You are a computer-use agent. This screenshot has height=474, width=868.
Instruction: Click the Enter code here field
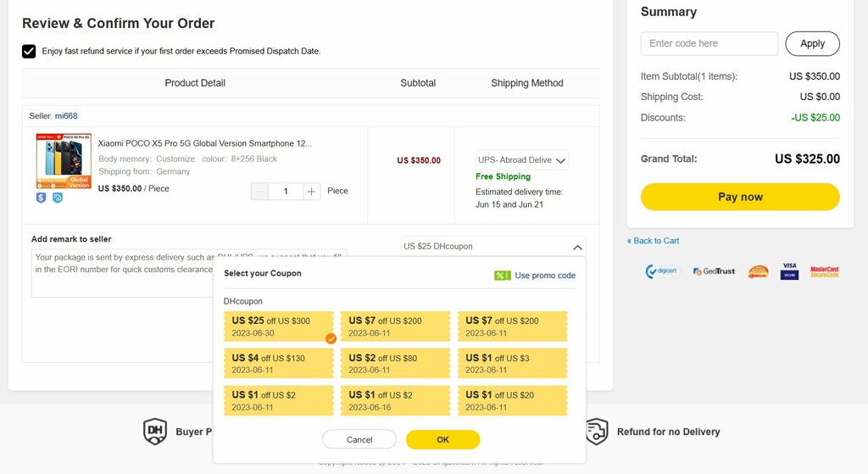coord(709,44)
